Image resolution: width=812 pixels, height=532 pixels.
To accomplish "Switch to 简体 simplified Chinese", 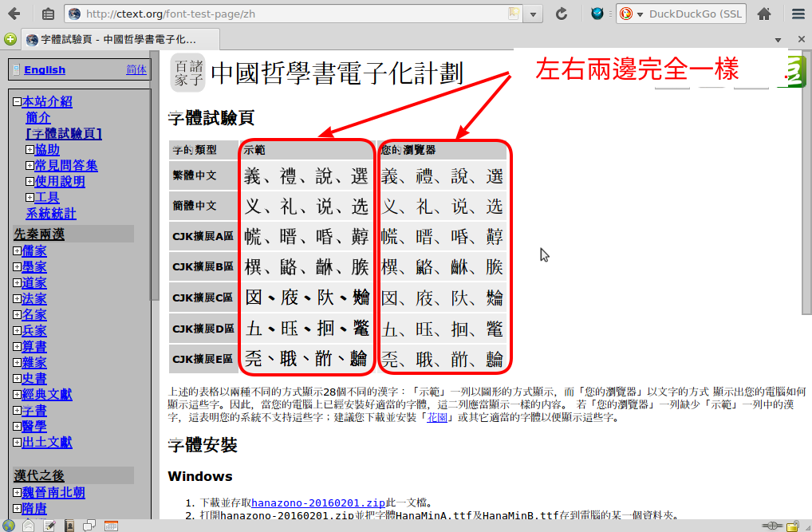I will (136, 70).
